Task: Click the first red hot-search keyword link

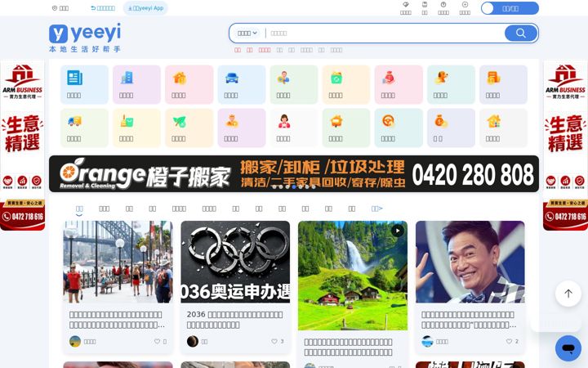Action: pos(238,50)
